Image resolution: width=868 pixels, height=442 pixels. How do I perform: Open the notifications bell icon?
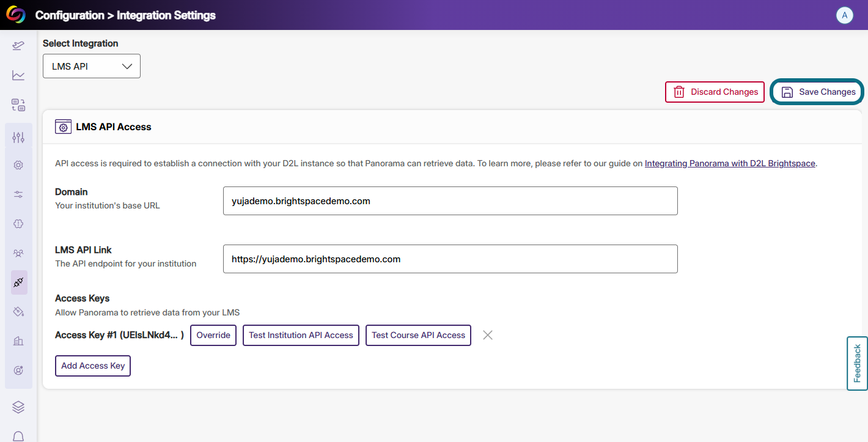click(18, 436)
